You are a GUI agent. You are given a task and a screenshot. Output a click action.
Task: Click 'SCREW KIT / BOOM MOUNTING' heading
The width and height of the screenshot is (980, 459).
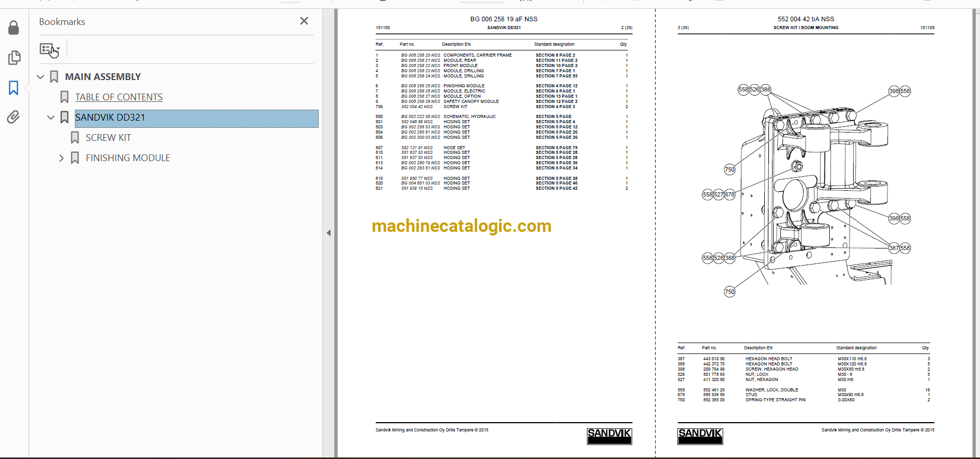click(x=806, y=28)
